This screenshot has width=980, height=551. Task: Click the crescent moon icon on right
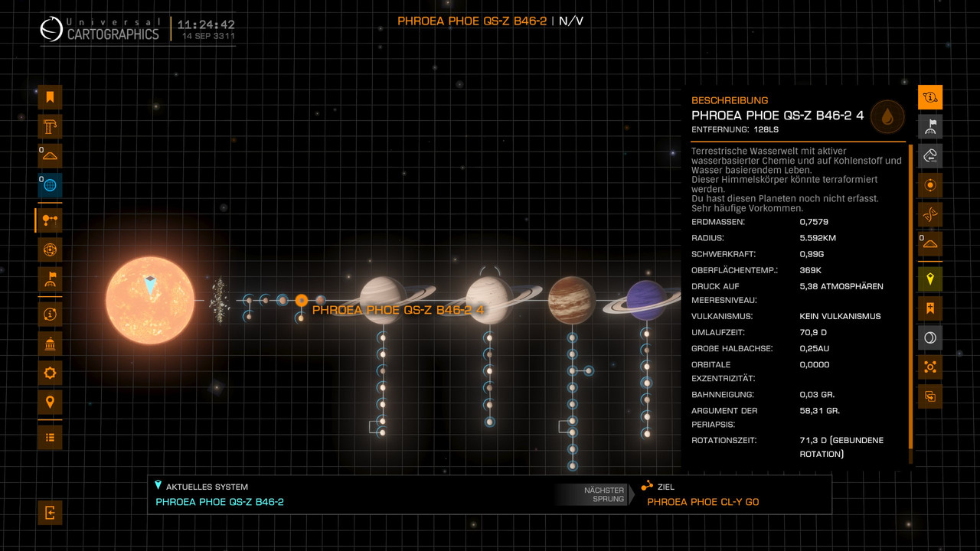pyautogui.click(x=930, y=337)
